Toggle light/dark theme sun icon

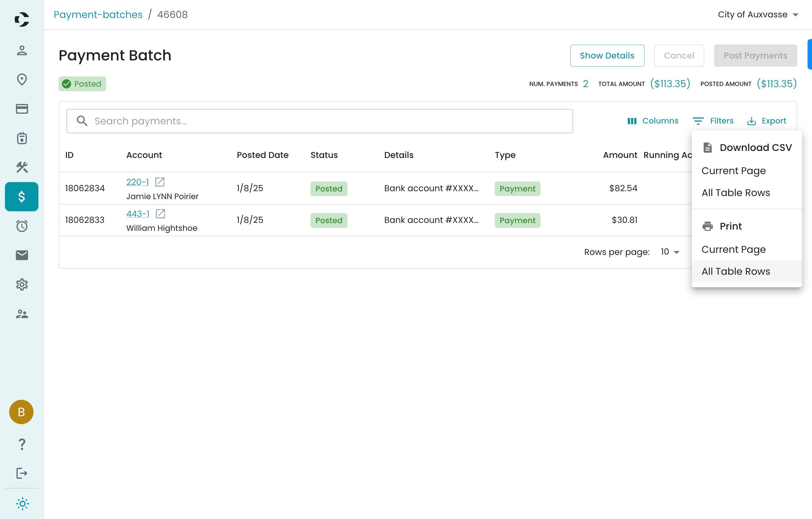tap(22, 503)
